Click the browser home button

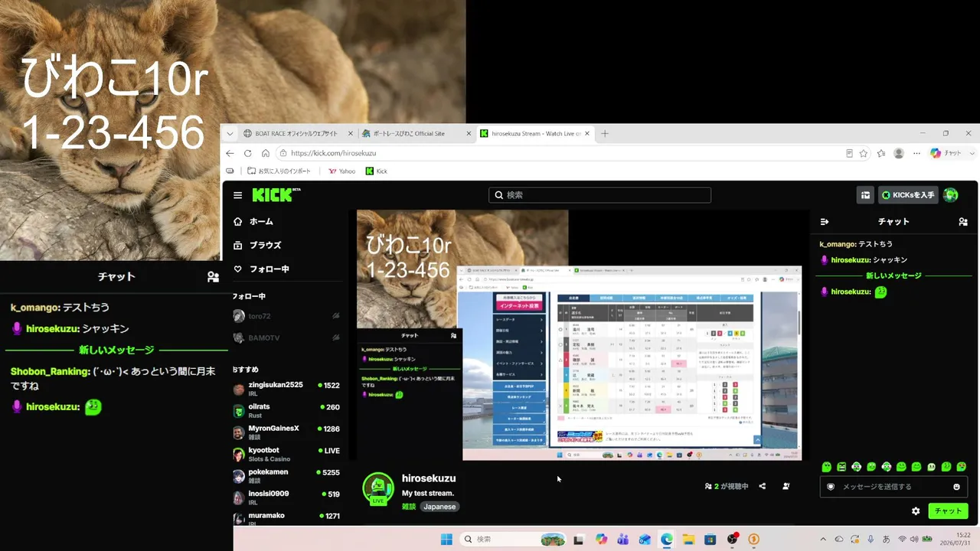coord(266,153)
